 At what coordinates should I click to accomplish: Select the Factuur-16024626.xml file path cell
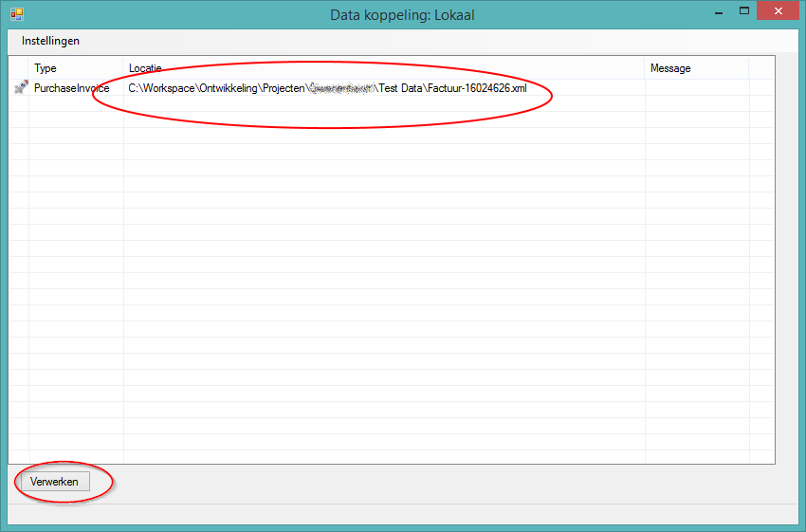327,88
